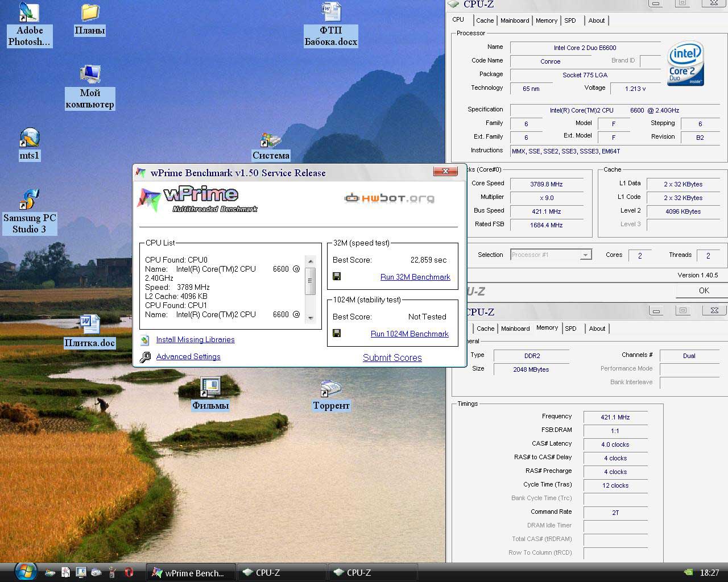
Task: Click the CPU list scrollbar down arrow
Action: pyautogui.click(x=310, y=318)
